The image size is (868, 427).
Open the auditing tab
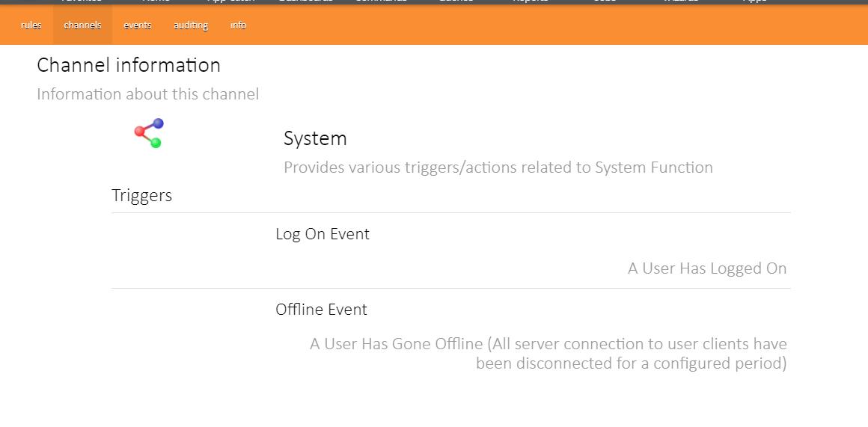click(x=191, y=25)
